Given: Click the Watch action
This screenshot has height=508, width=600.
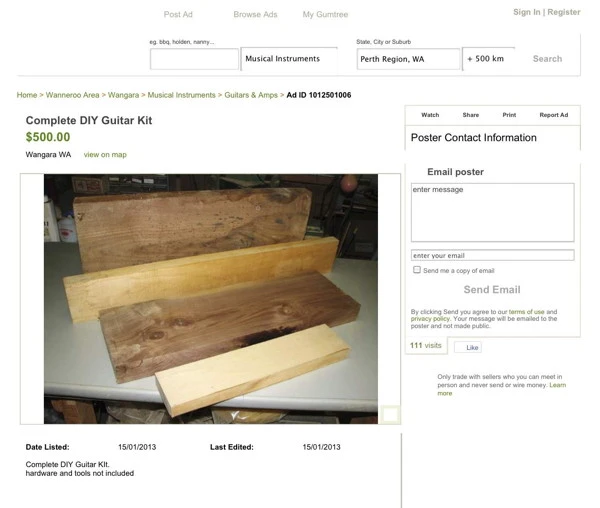Looking at the screenshot, I should pos(430,115).
